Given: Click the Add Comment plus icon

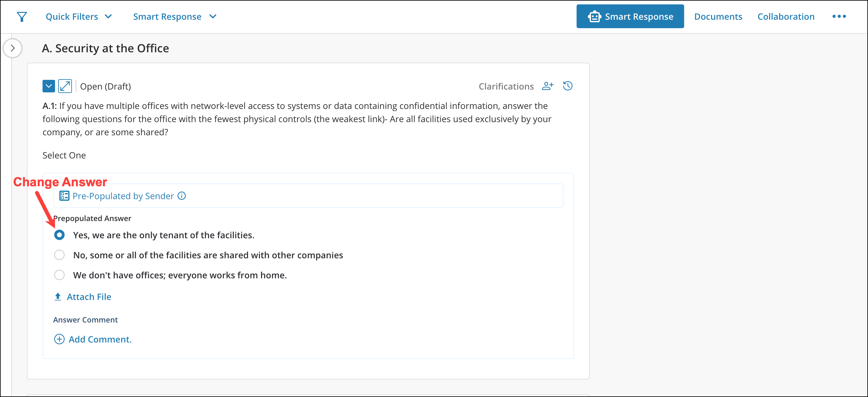Looking at the screenshot, I should coord(59,339).
